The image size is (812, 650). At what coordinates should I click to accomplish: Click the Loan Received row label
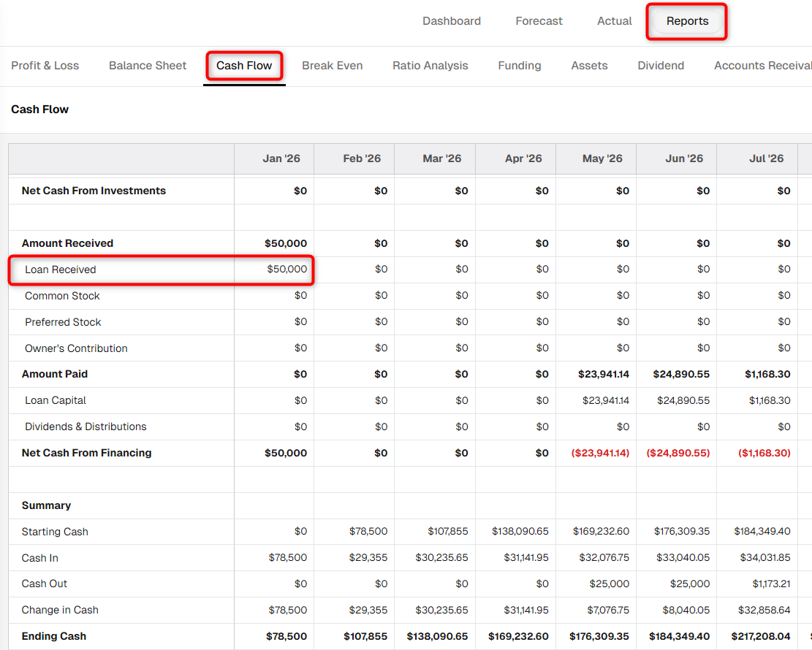(x=61, y=269)
